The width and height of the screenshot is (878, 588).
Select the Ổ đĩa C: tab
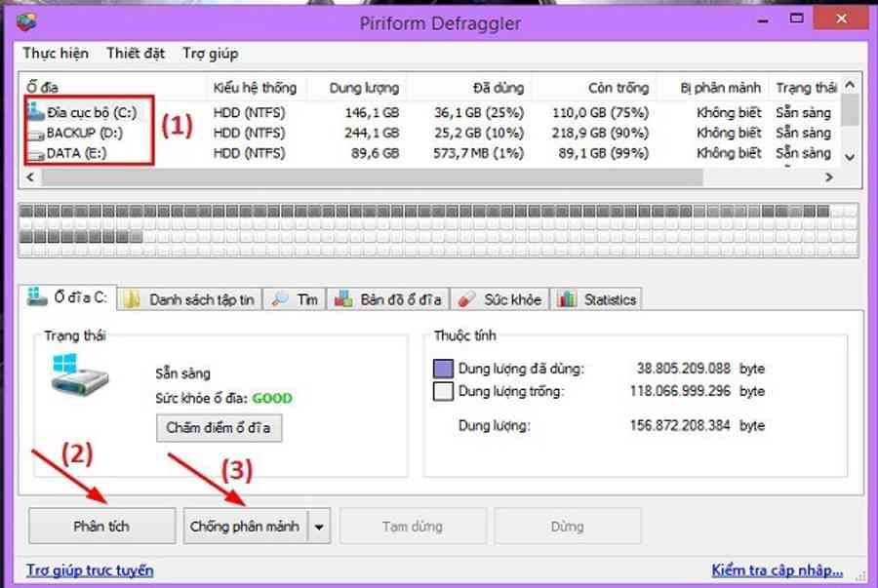pyautogui.click(x=67, y=297)
